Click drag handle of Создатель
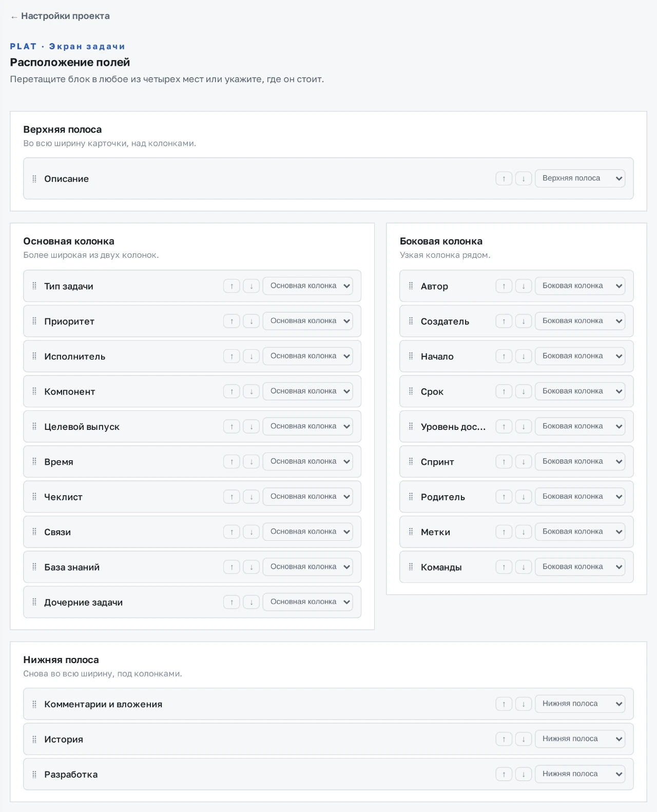Image resolution: width=657 pixels, height=812 pixels. click(x=411, y=322)
